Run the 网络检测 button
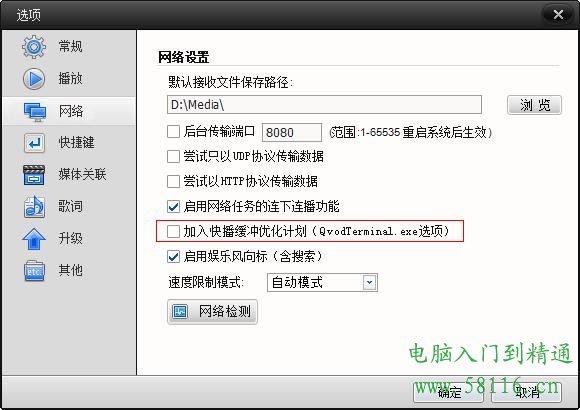The width and height of the screenshot is (580, 410). point(212,312)
